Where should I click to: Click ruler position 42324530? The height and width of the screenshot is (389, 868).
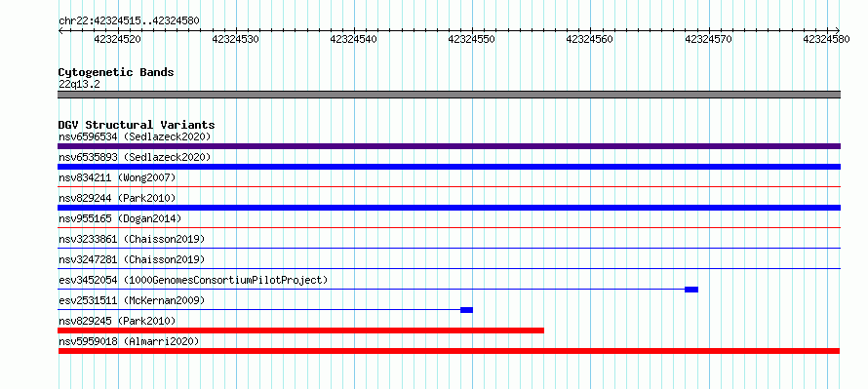pyautogui.click(x=236, y=39)
